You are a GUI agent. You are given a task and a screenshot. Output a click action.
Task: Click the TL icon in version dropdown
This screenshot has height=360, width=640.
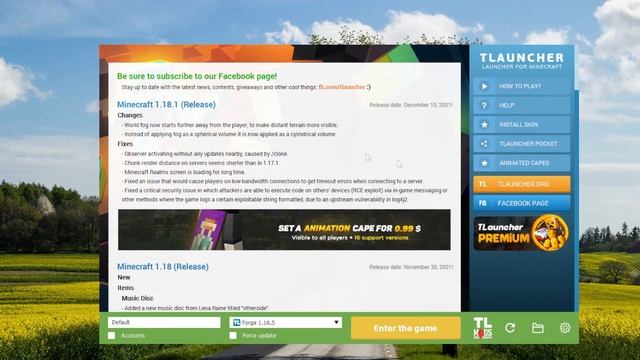[236, 322]
